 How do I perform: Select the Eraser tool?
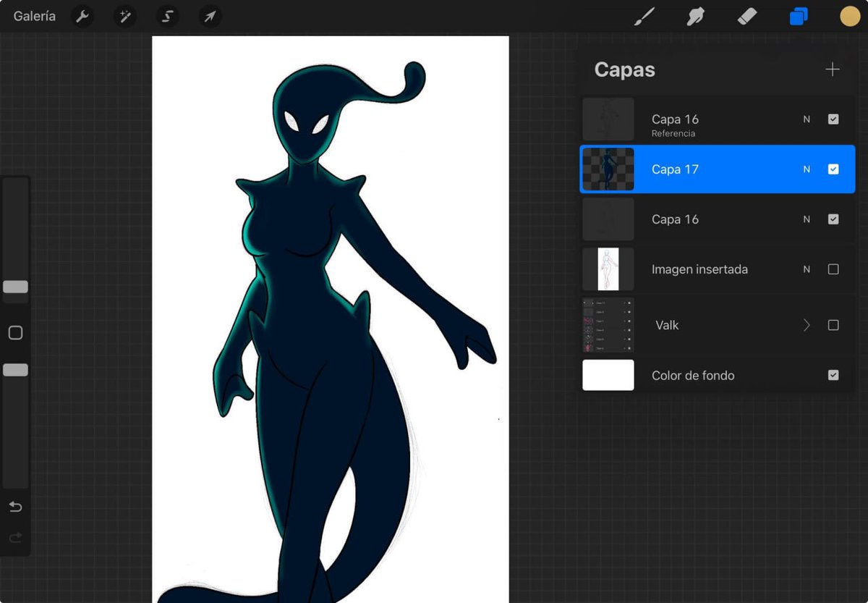pyautogui.click(x=746, y=16)
